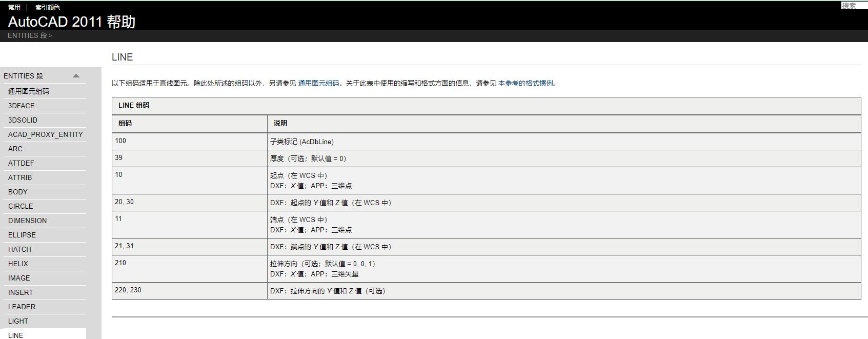
Task: Click group code cell 39
Action: coord(190,158)
